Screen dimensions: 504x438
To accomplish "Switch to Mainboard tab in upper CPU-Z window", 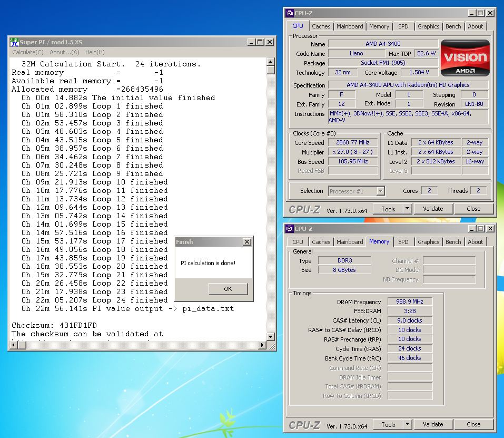I will click(x=350, y=26).
